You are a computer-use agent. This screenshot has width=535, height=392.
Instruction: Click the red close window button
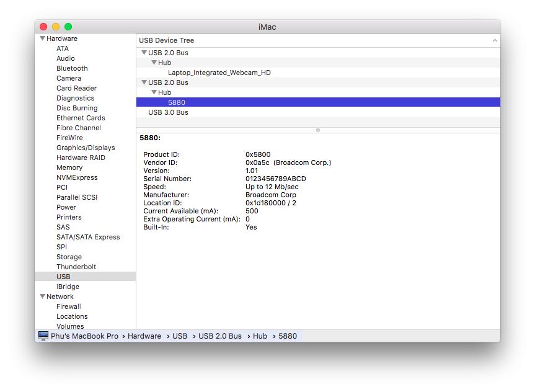coord(43,27)
